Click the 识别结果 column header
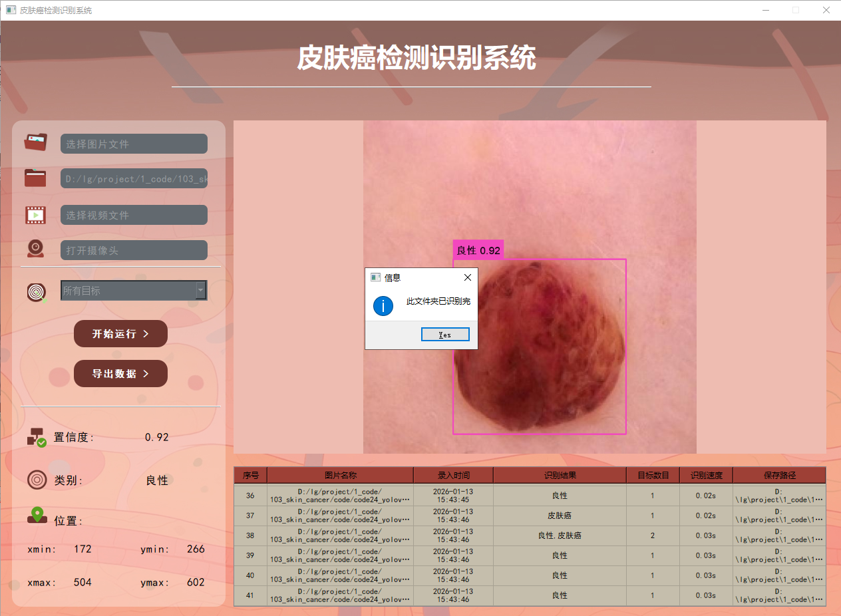The height and width of the screenshot is (616, 841). [x=560, y=475]
